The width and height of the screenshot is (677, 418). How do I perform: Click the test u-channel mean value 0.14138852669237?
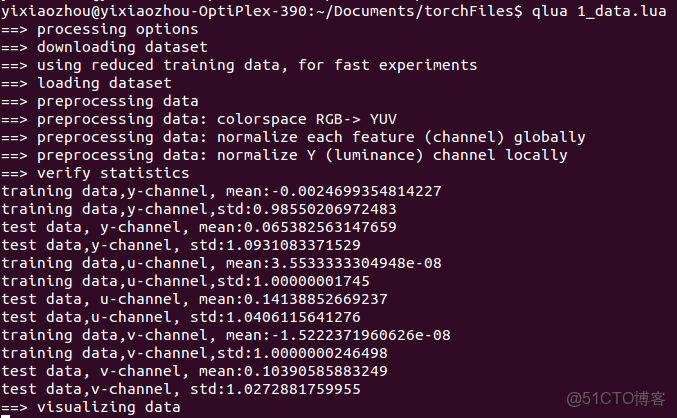coord(309,299)
